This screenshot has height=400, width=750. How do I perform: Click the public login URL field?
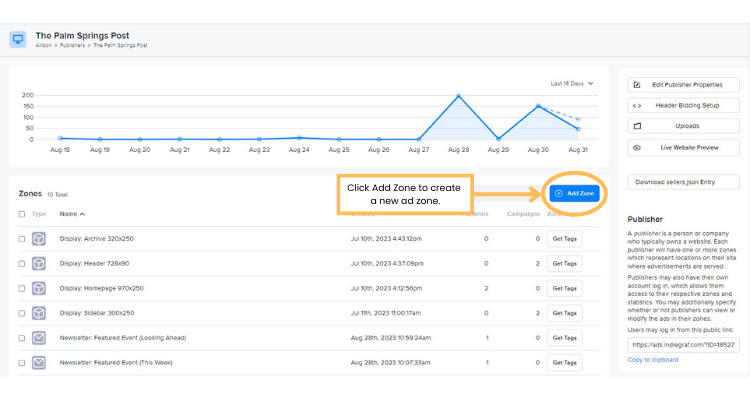pyautogui.click(x=682, y=344)
